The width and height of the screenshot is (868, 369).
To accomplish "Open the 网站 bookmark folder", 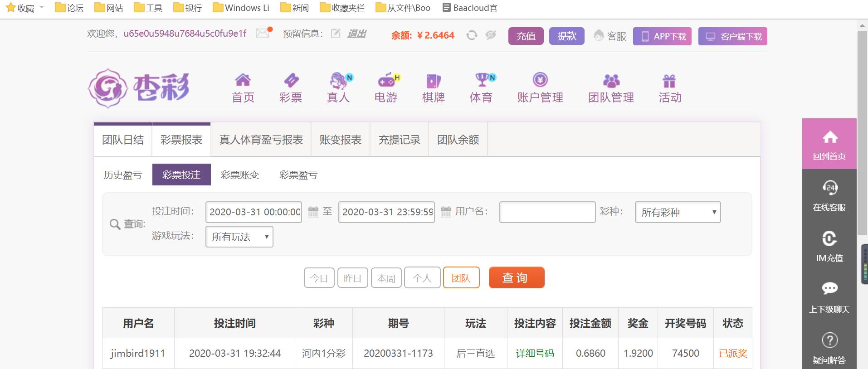I will click(108, 8).
